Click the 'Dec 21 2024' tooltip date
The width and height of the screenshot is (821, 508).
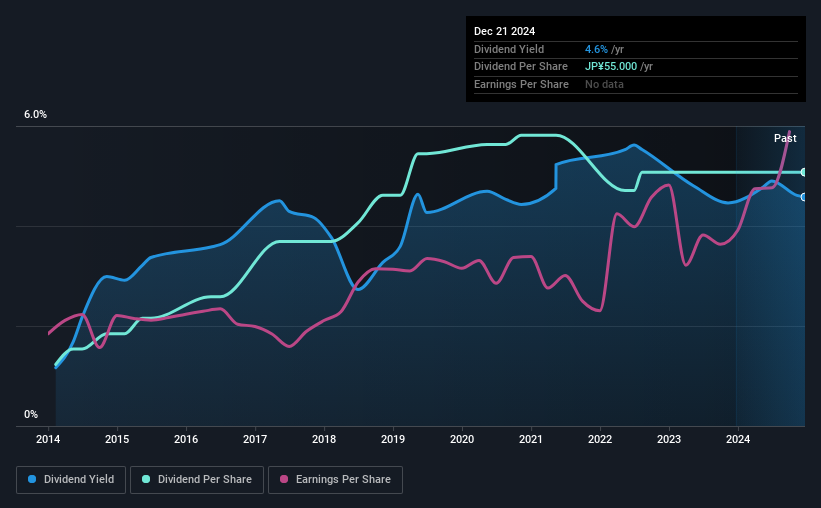click(x=504, y=31)
